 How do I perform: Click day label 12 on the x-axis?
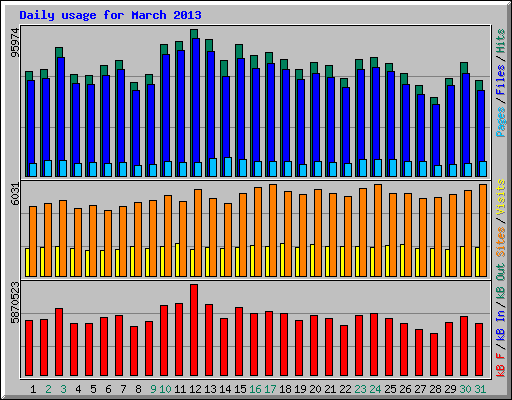tap(195, 389)
